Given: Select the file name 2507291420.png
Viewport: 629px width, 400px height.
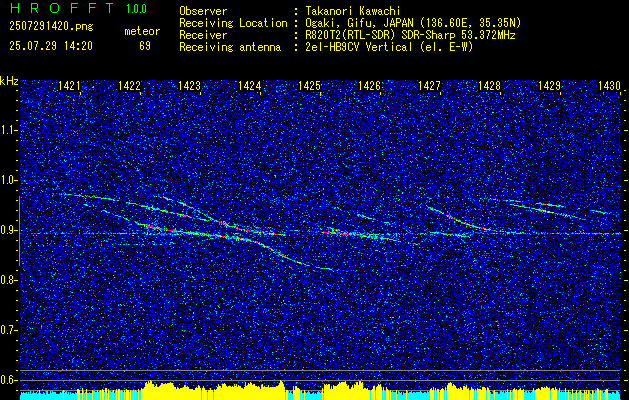Looking at the screenshot, I should coord(51,27).
